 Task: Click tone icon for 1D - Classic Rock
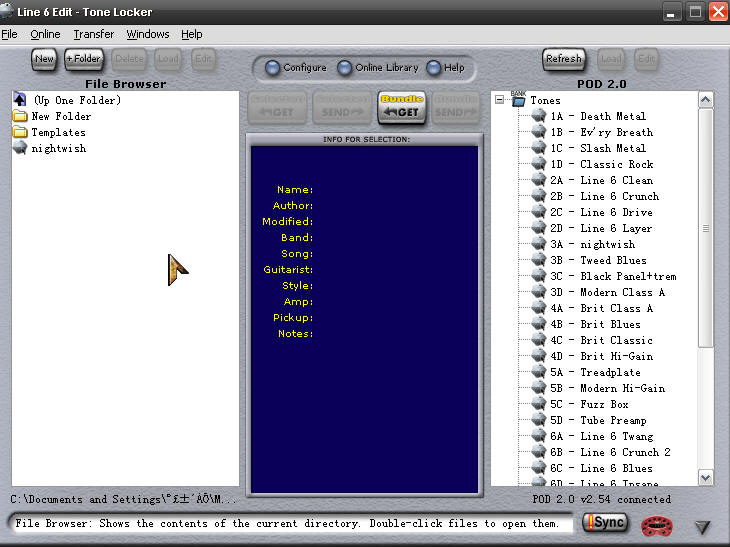tap(539, 164)
